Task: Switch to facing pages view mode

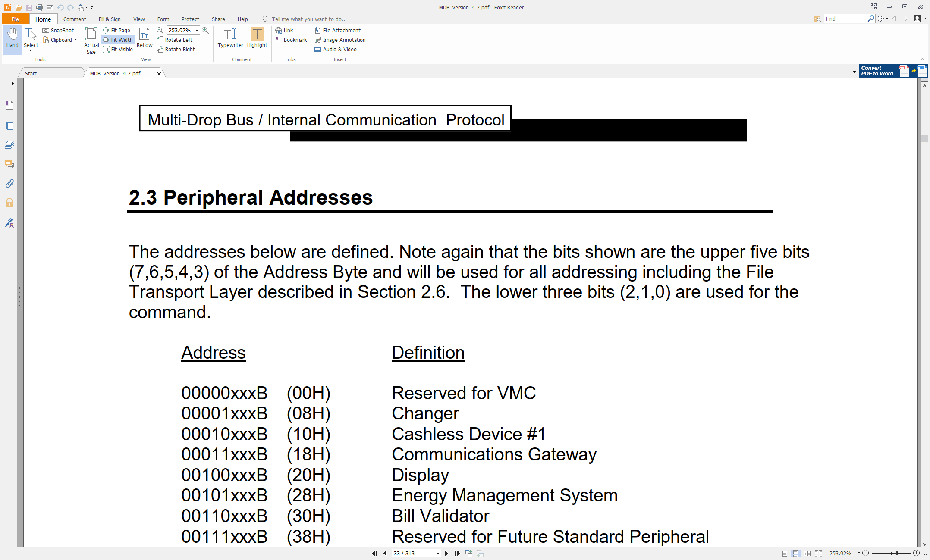Action: [x=807, y=553]
